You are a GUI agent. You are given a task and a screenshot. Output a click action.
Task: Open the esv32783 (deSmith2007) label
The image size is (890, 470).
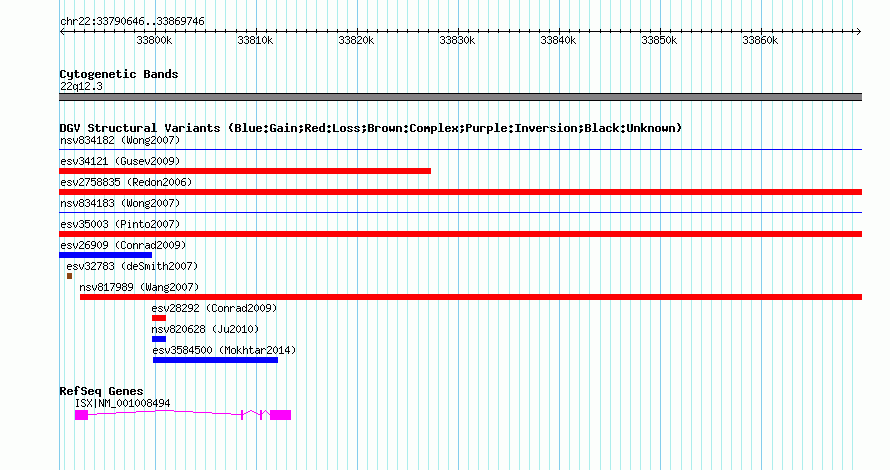[132, 266]
